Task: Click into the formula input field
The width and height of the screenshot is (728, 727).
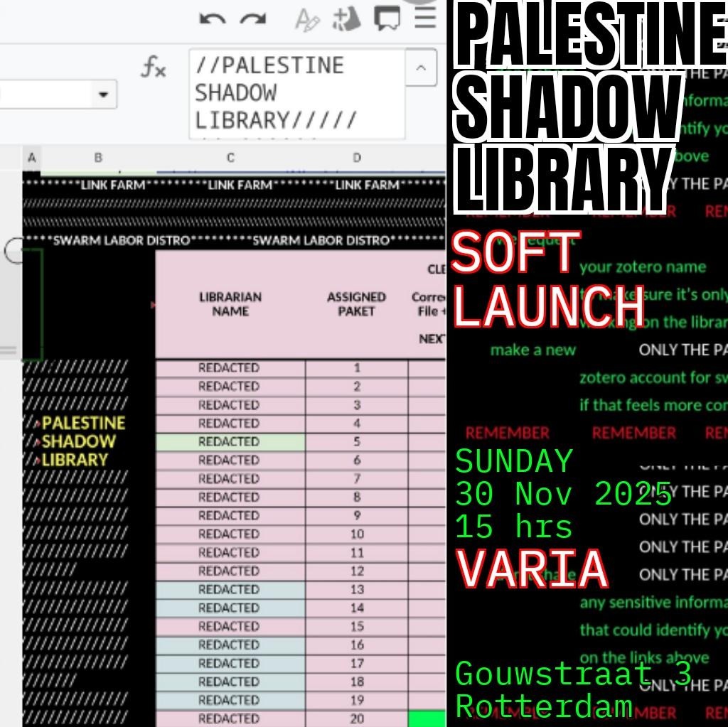Action: coord(296,93)
